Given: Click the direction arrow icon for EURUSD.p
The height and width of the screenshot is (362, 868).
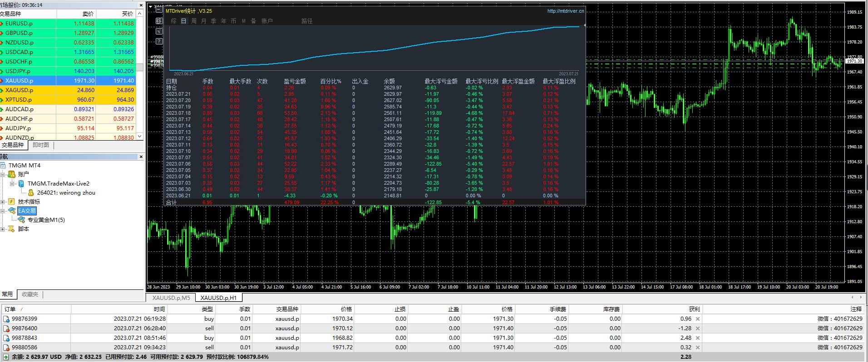Looking at the screenshot, I should tap(2, 24).
